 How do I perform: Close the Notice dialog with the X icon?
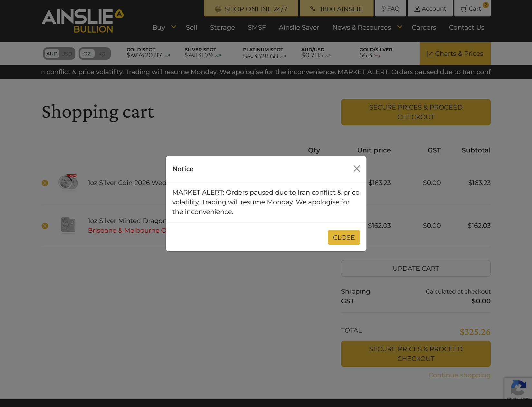coord(356,169)
